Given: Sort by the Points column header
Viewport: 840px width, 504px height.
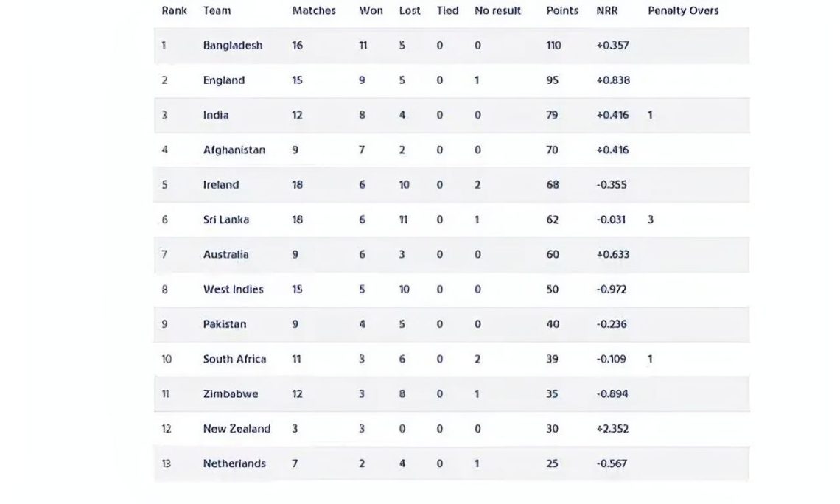Looking at the screenshot, I should 562,11.
